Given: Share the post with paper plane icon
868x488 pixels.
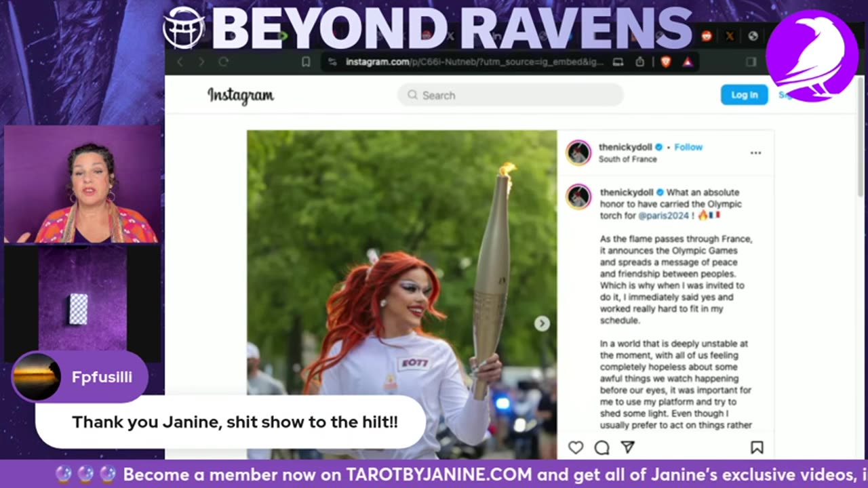Looking at the screenshot, I should click(628, 447).
